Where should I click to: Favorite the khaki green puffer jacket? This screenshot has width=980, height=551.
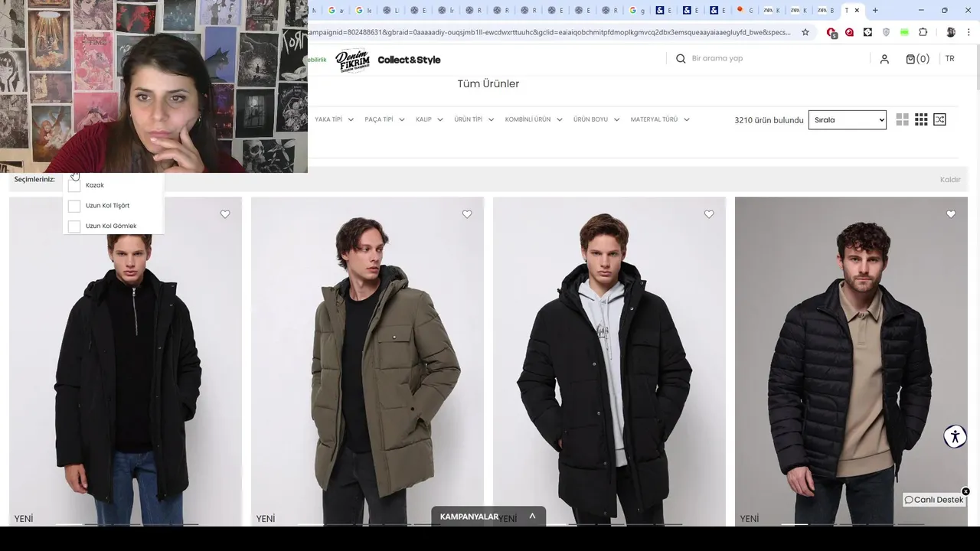(467, 214)
